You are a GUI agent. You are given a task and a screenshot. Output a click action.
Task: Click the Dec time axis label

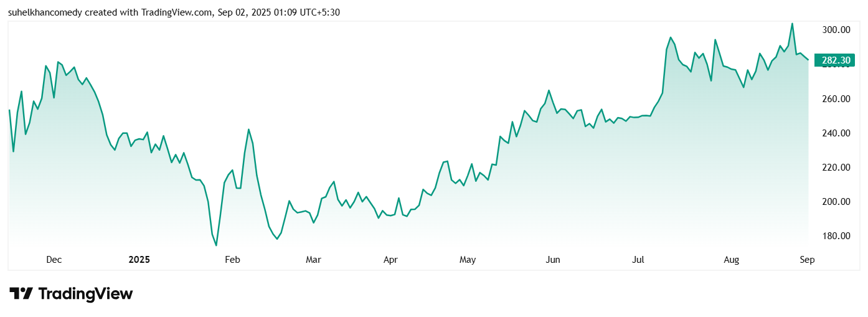pos(54,260)
